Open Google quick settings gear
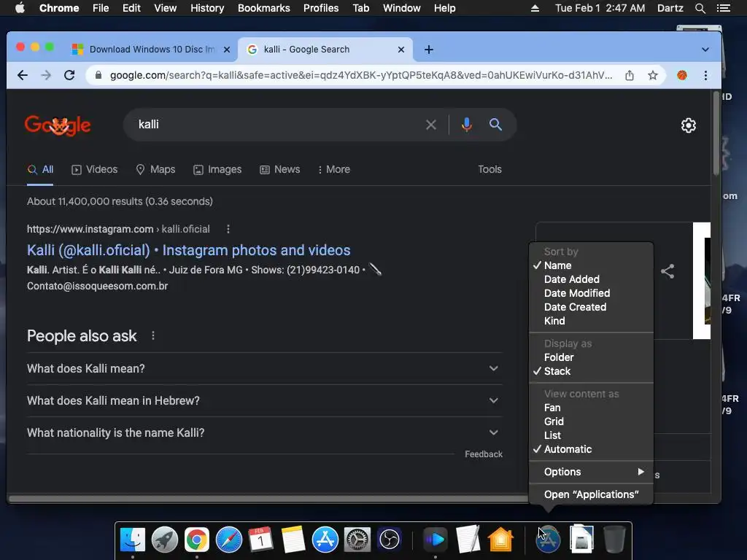 pyautogui.click(x=689, y=125)
